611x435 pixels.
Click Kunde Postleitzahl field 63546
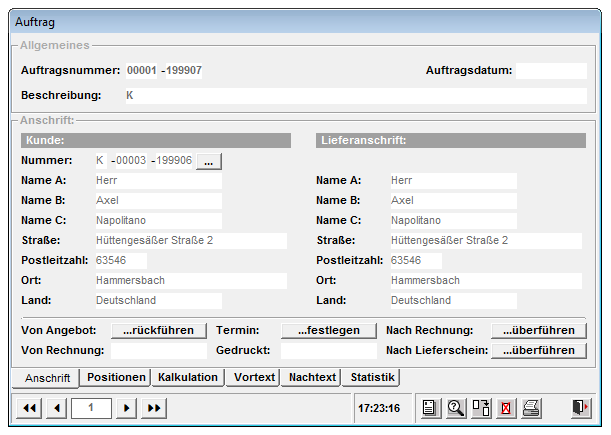(x=121, y=261)
